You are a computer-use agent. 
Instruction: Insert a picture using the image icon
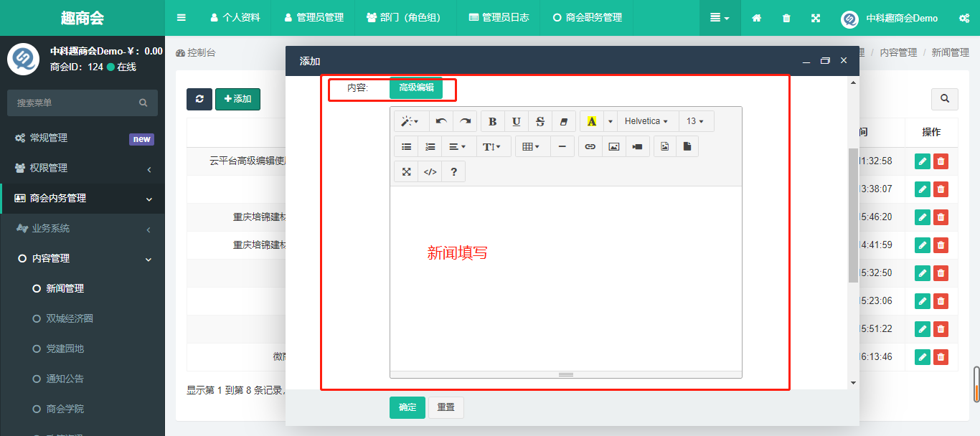[613, 146]
